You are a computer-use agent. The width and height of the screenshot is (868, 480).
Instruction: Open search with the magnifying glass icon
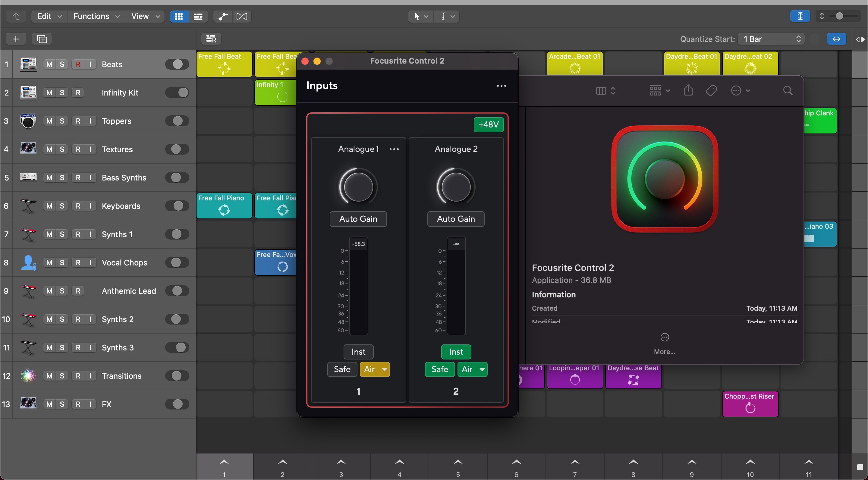(x=788, y=91)
